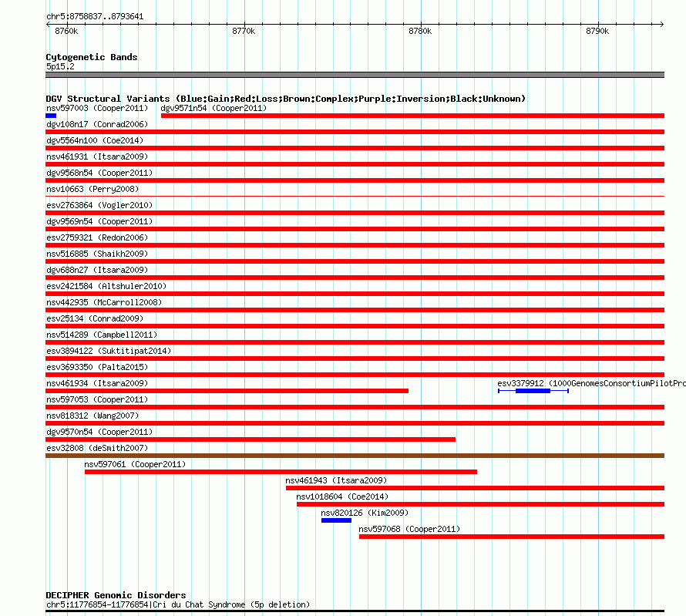Select esv25134 (Conrad2009) label

[95, 318]
